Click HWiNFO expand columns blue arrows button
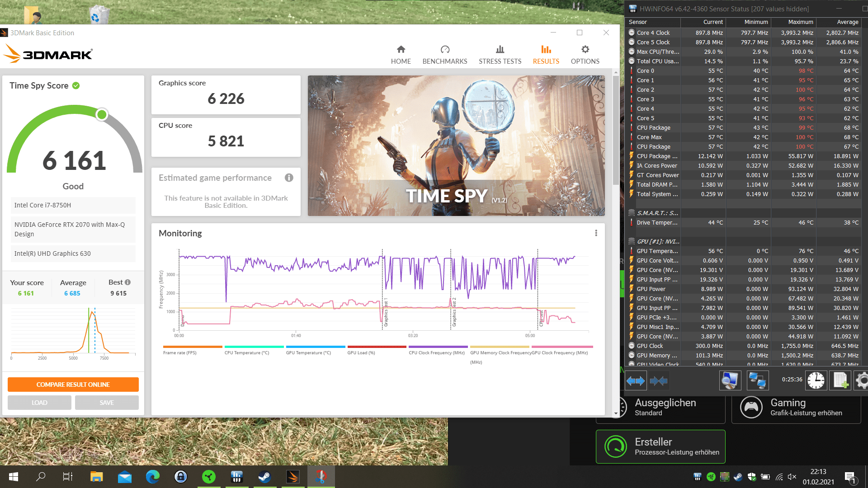This screenshot has height=488, width=868. [635, 381]
